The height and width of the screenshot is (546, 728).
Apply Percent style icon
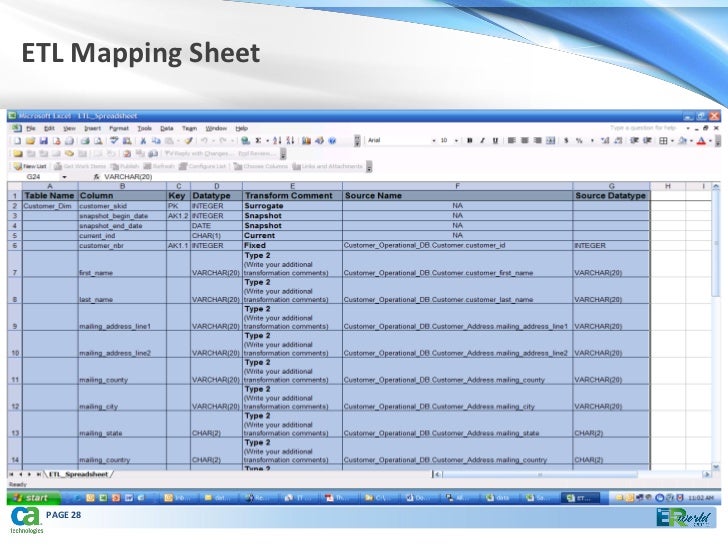(579, 140)
